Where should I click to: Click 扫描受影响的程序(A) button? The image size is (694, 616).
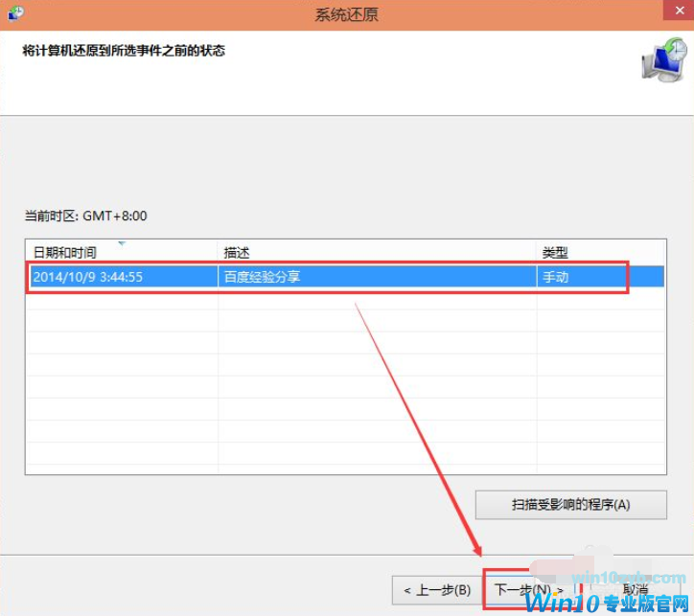570,504
